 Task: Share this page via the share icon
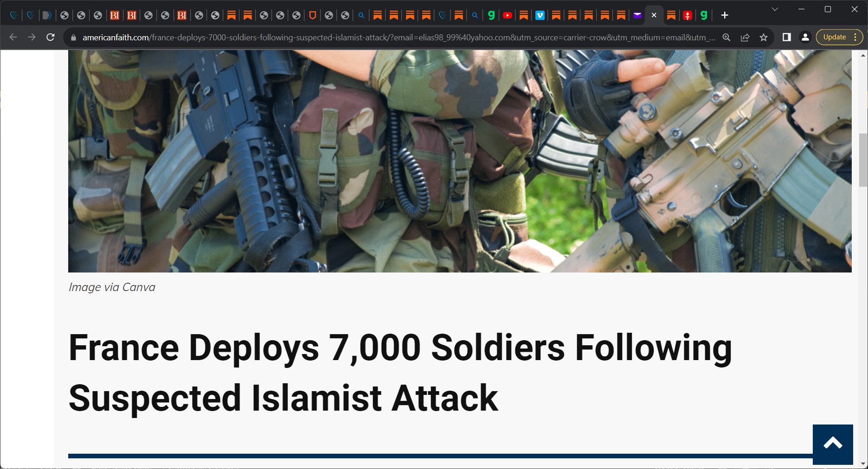tap(745, 38)
